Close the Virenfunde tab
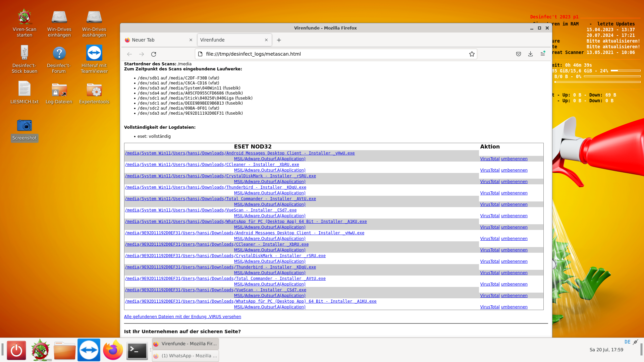 pyautogui.click(x=266, y=40)
